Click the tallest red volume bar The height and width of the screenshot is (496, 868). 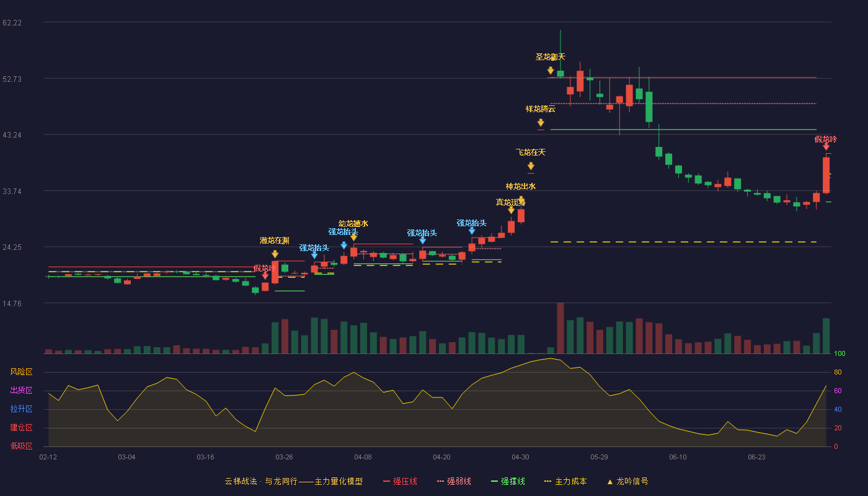click(560, 328)
